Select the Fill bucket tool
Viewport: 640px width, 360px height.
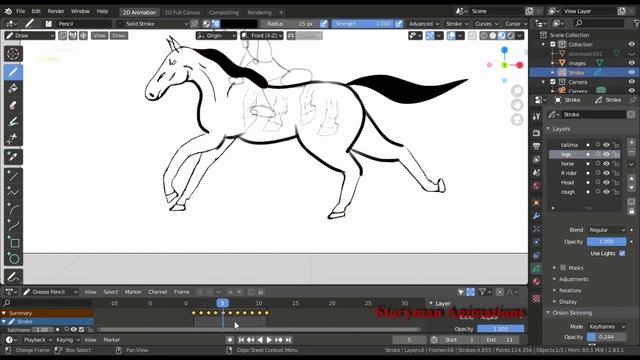(x=13, y=89)
